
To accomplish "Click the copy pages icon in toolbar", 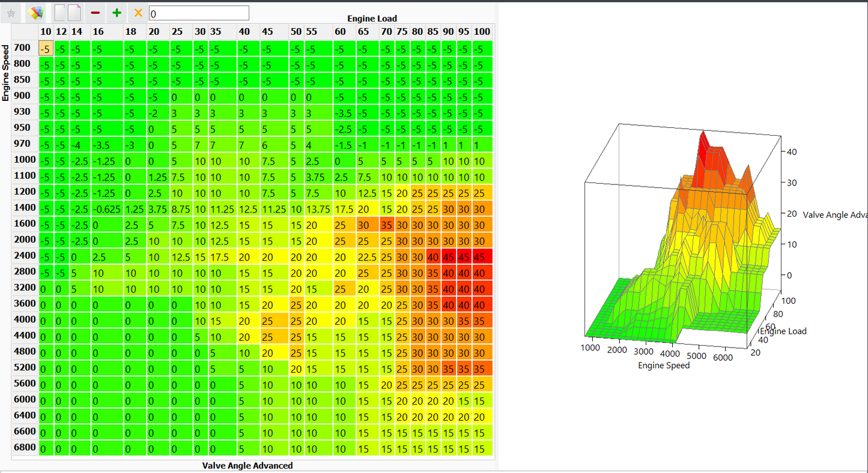I will pos(67,13).
